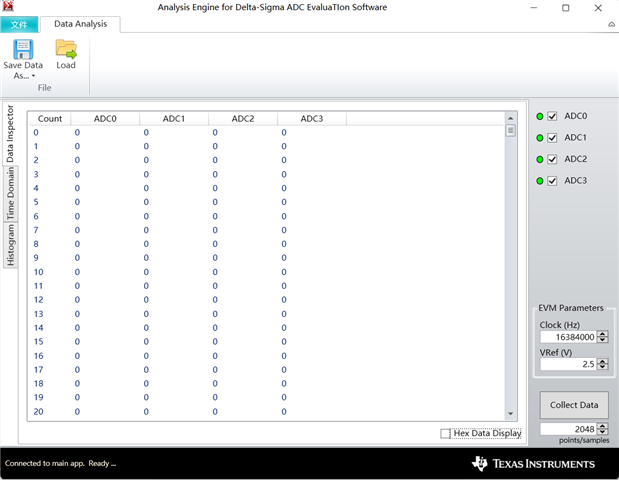
Task: Click the table vertical scrollbar thumb
Action: click(x=510, y=130)
